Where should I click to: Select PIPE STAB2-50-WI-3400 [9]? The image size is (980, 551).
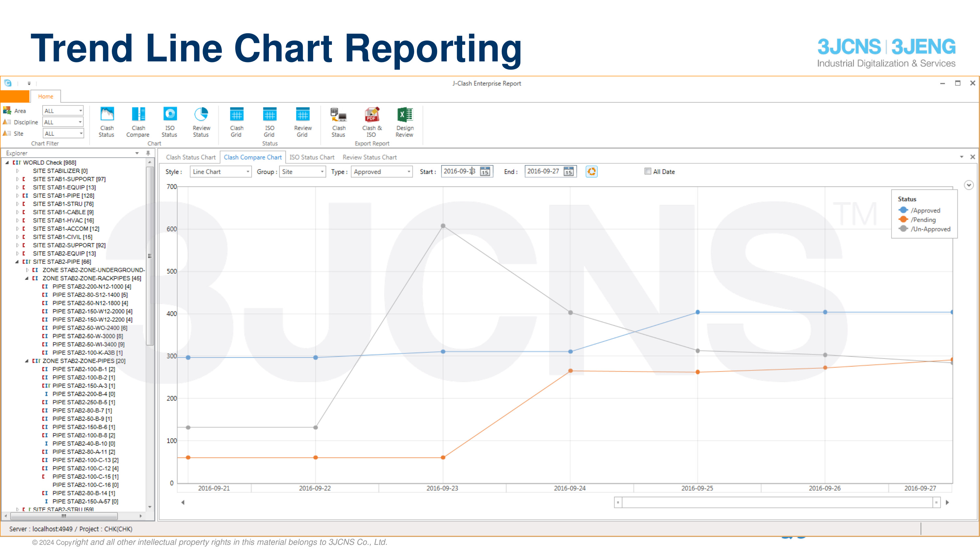[88, 345]
